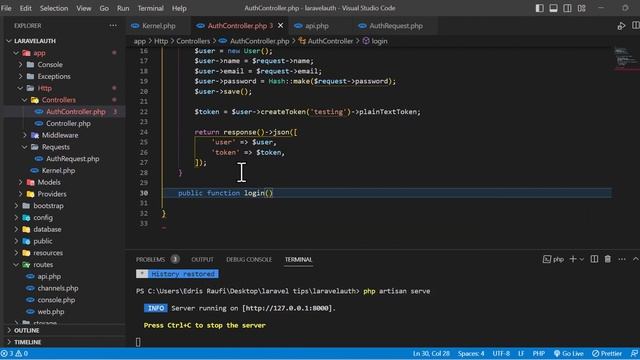Split the terminal icon

(x=594, y=259)
